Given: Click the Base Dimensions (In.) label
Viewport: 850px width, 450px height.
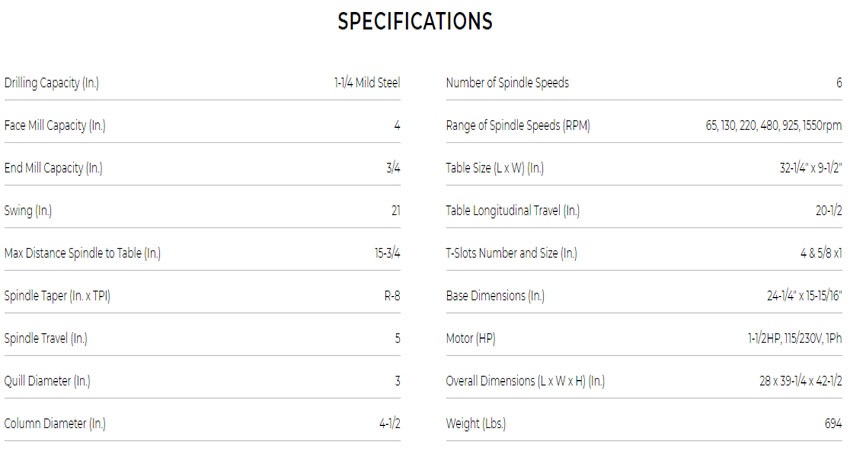Looking at the screenshot, I should tap(495, 296).
